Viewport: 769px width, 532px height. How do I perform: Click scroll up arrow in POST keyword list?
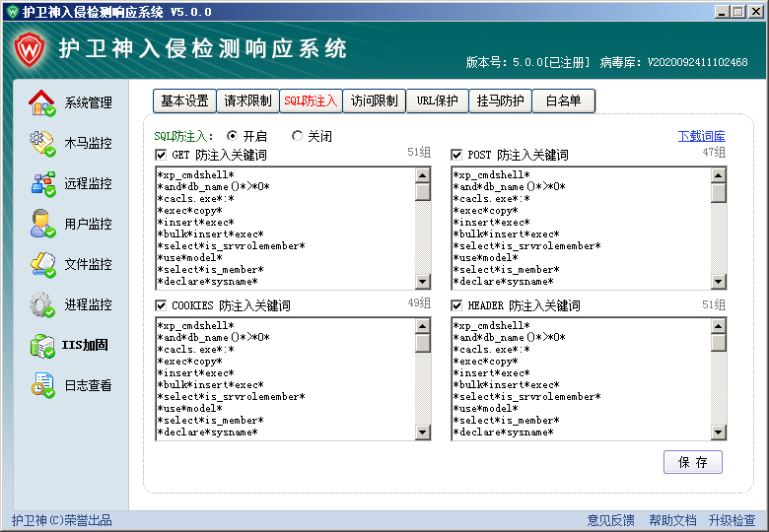click(x=718, y=175)
